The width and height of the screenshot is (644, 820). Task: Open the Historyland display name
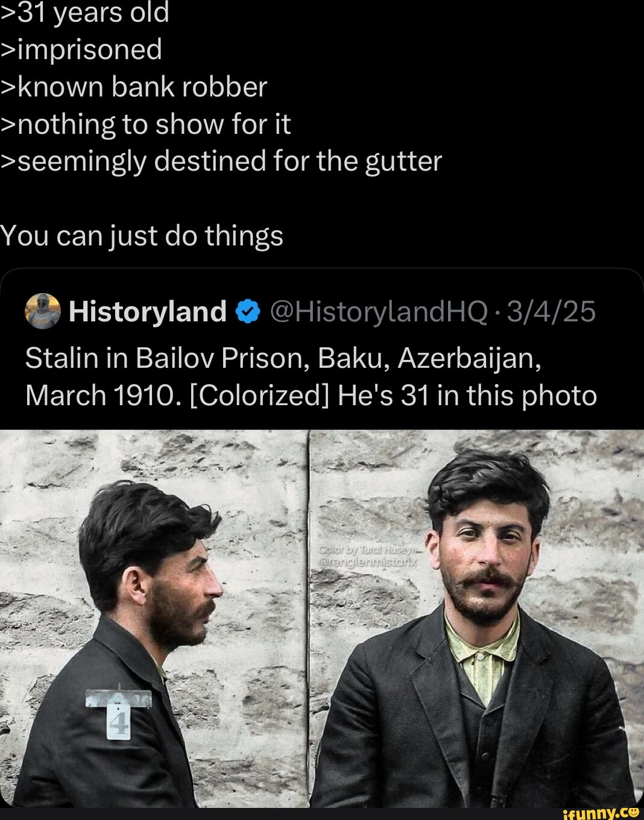148,312
